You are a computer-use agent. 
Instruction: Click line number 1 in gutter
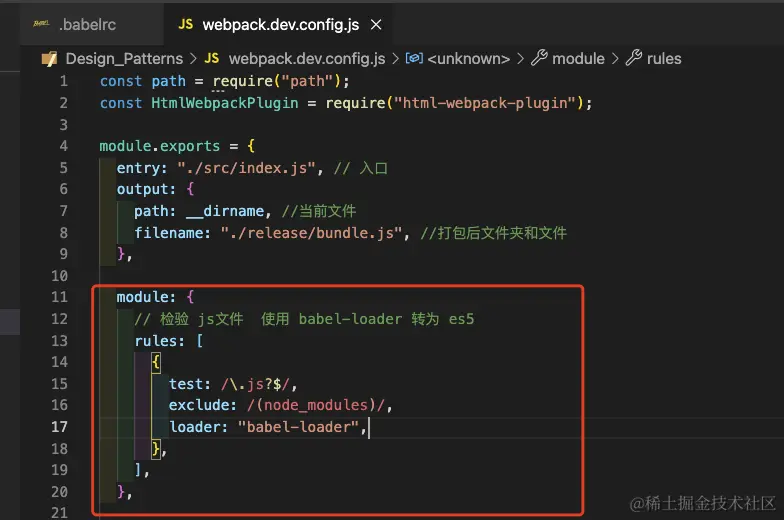(x=64, y=81)
